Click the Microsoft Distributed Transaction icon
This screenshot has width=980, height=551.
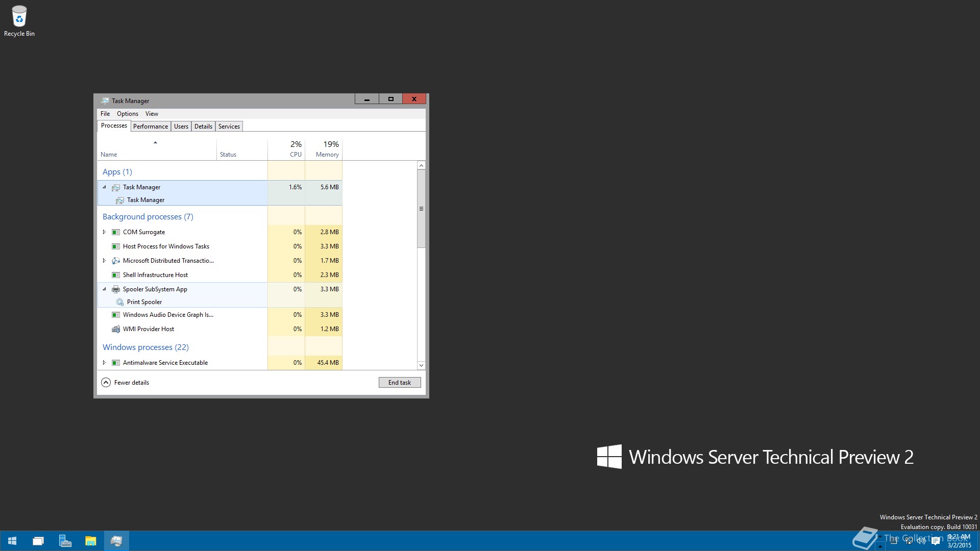[x=116, y=261]
